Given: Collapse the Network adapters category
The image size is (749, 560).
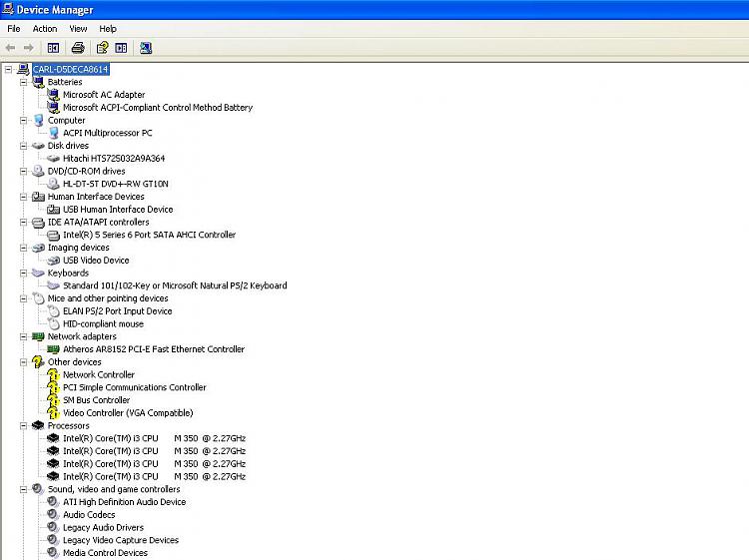Looking at the screenshot, I should point(23,336).
